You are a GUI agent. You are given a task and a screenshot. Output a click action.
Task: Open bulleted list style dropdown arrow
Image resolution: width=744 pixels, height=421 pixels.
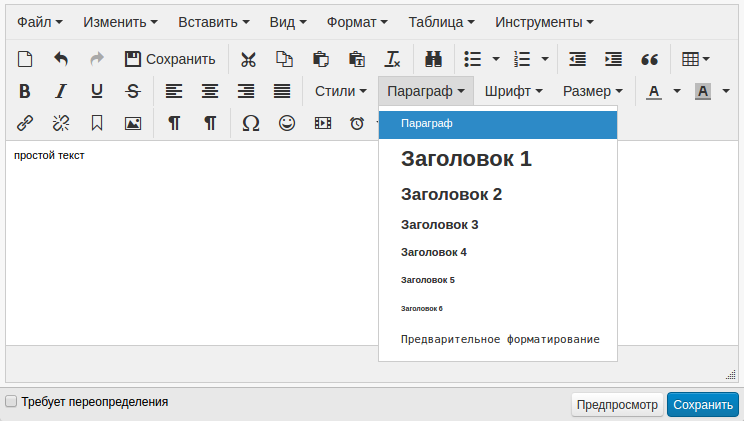point(496,59)
